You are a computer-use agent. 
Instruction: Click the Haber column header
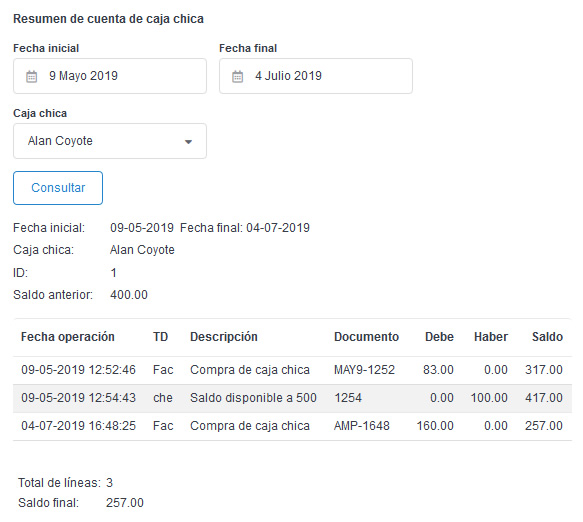pyautogui.click(x=491, y=337)
